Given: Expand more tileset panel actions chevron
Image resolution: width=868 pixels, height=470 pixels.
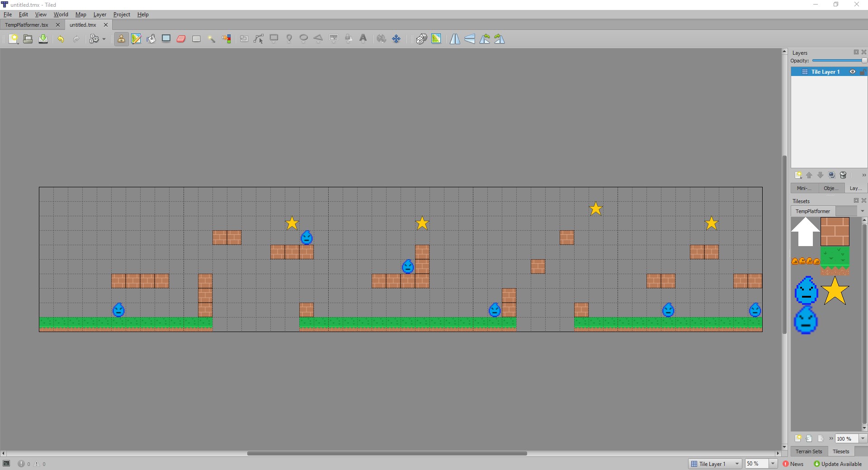Looking at the screenshot, I should pyautogui.click(x=831, y=438).
